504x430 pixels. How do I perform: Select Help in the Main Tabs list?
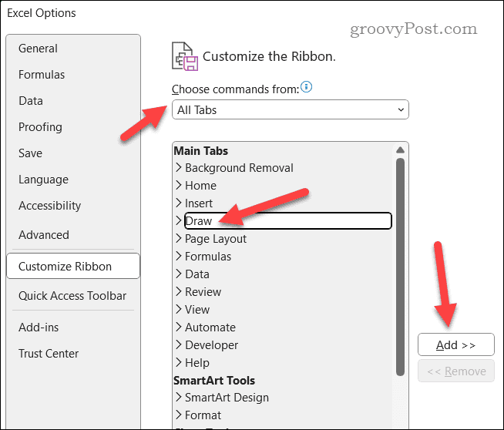click(197, 363)
